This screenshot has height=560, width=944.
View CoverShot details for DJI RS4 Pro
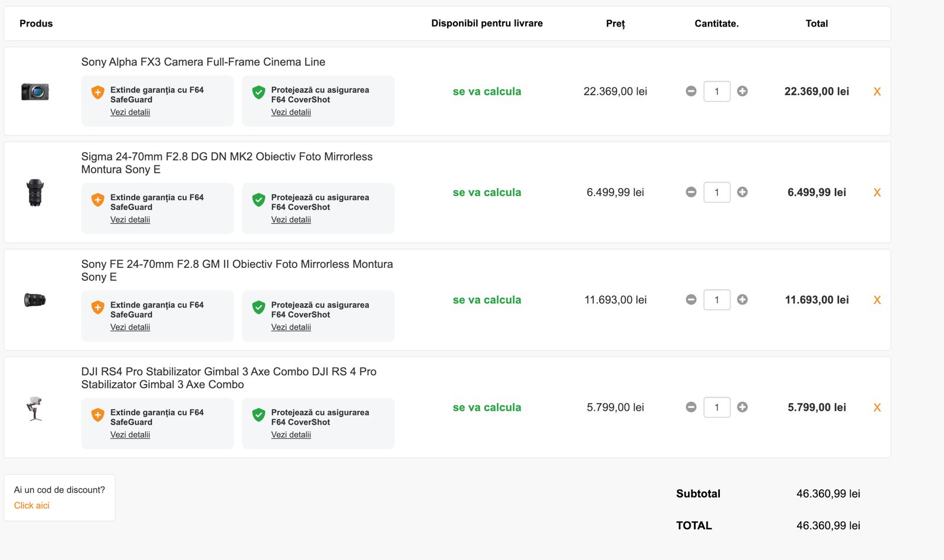pos(291,434)
